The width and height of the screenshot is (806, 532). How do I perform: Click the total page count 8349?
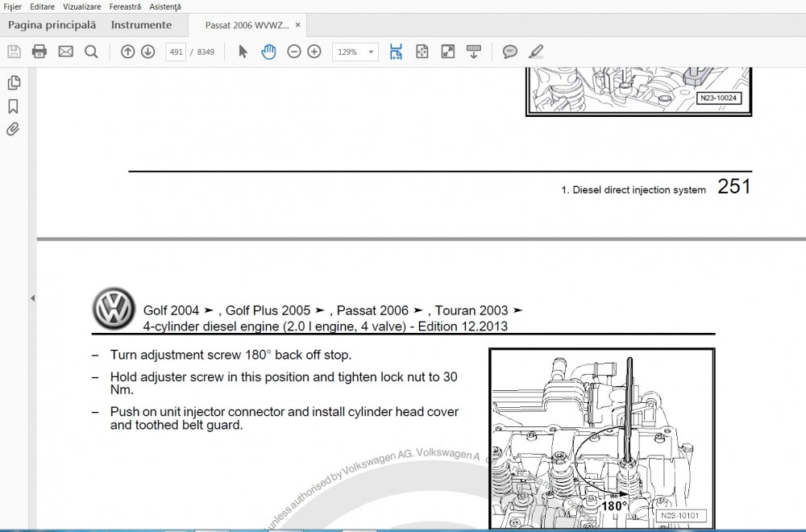point(206,52)
